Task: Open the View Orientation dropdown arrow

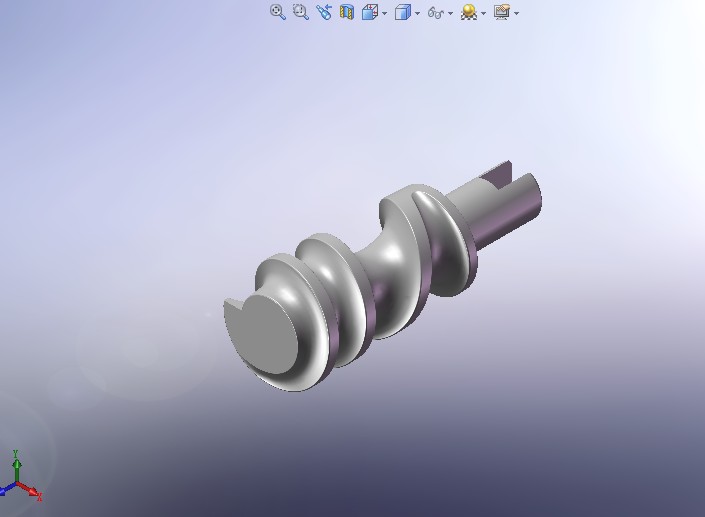Action: click(x=384, y=13)
